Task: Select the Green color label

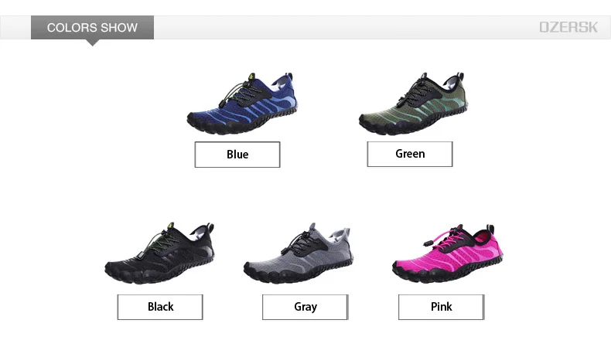Action: pos(410,154)
